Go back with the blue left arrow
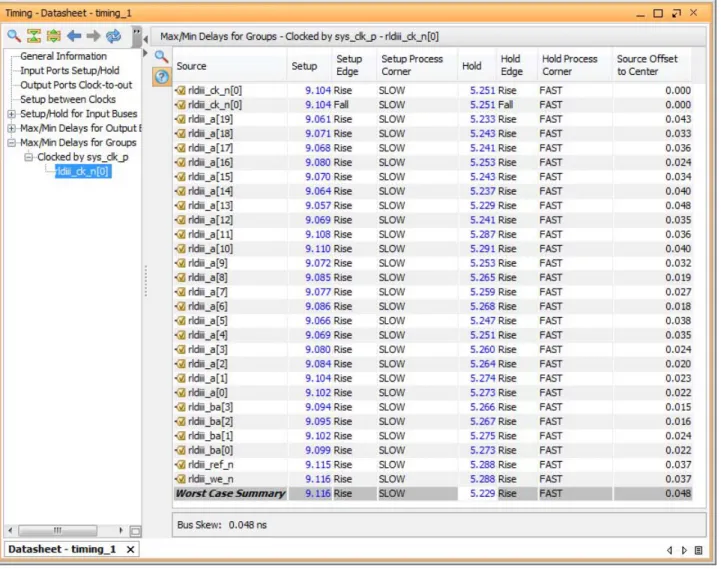Viewport: 721px width, 569px height. click(74, 35)
